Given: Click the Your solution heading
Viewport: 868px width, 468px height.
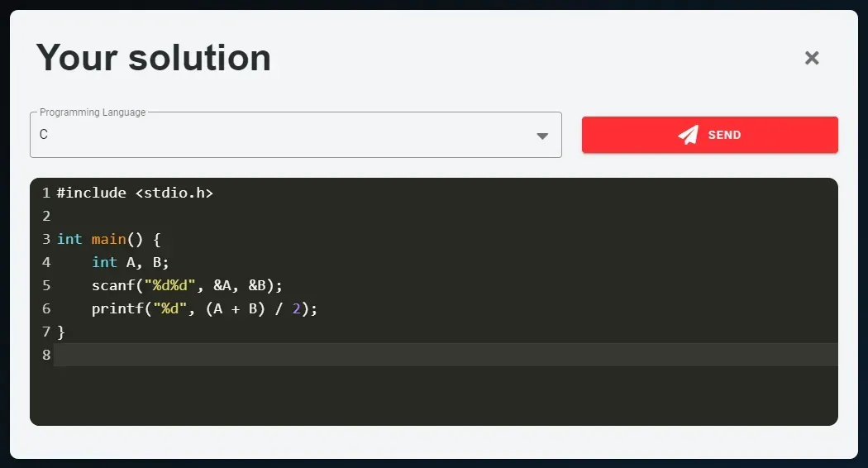Looking at the screenshot, I should coord(153,58).
